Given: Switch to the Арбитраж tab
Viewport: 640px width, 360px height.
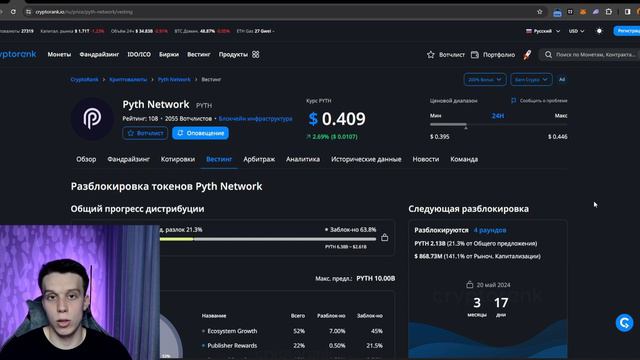Looking at the screenshot, I should pyautogui.click(x=259, y=159).
